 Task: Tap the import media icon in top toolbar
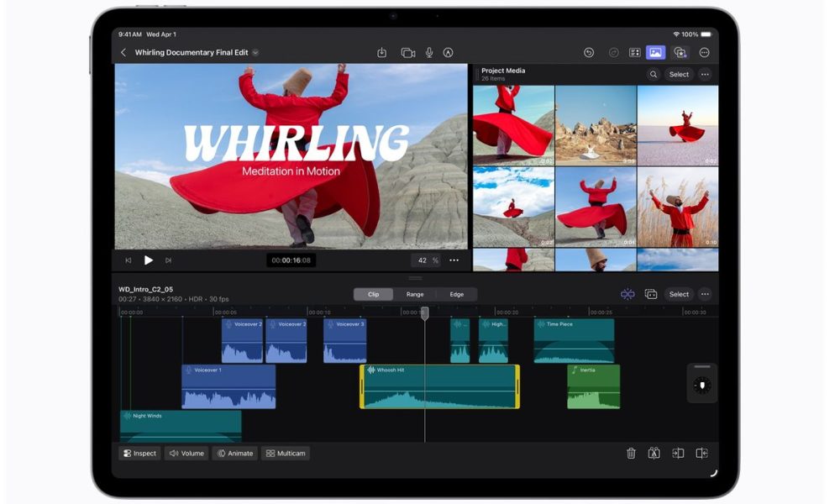tap(381, 52)
